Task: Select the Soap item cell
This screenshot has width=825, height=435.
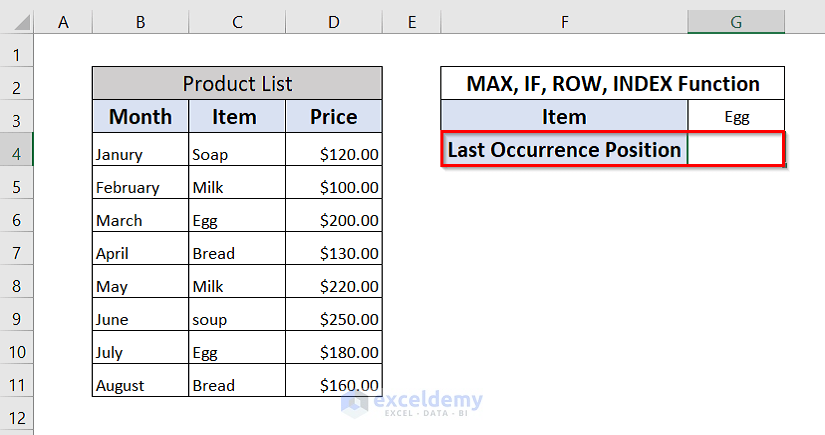Action: pyautogui.click(x=236, y=155)
